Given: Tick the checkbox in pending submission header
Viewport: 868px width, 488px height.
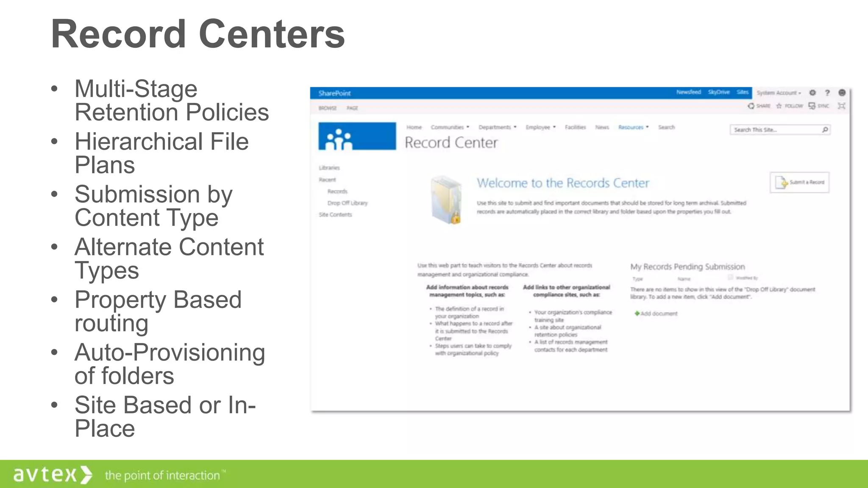Looking at the screenshot, I should click(730, 277).
